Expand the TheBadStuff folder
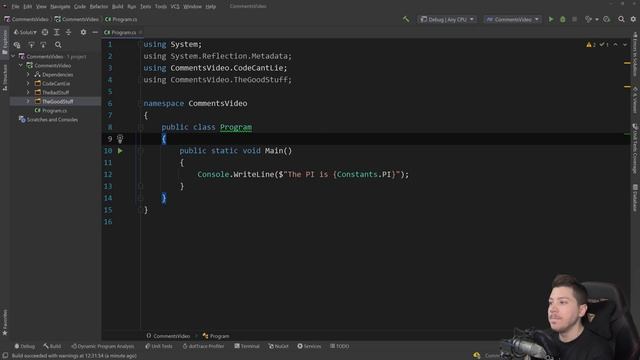The image size is (640, 360). point(28,92)
